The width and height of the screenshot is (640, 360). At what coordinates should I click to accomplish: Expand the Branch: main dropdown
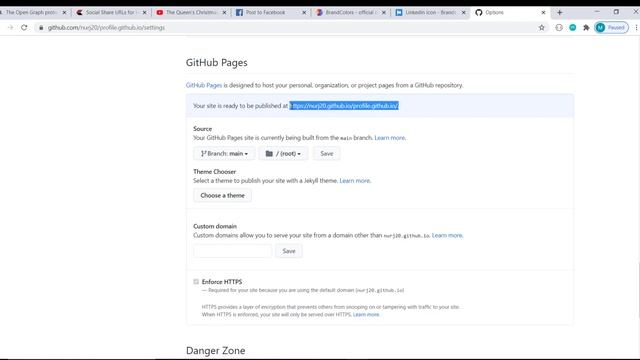click(224, 153)
